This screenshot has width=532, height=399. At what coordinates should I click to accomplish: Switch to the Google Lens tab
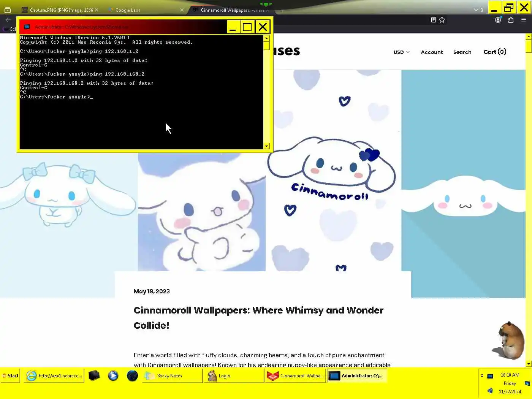[144, 10]
